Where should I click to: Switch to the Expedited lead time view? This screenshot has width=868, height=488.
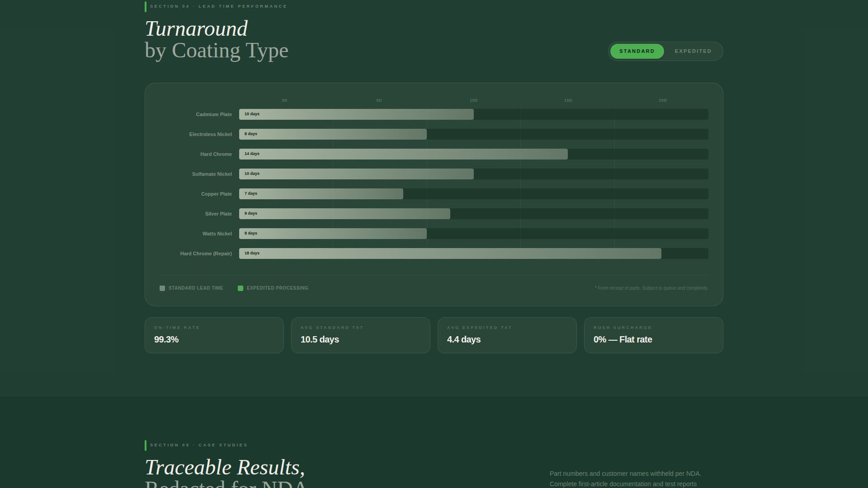click(693, 51)
